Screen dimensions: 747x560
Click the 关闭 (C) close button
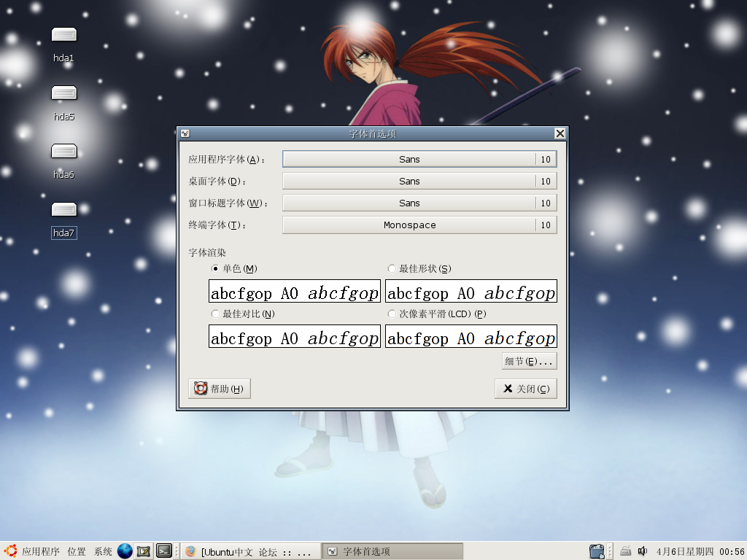526,389
